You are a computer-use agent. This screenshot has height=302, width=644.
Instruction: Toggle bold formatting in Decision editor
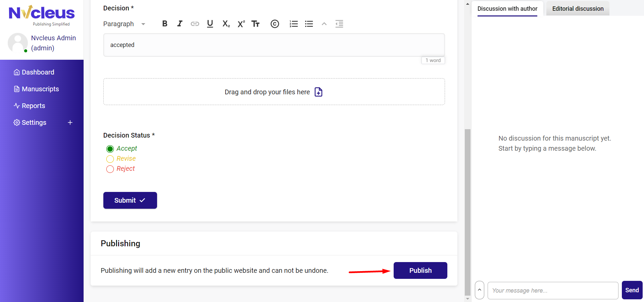pos(165,24)
